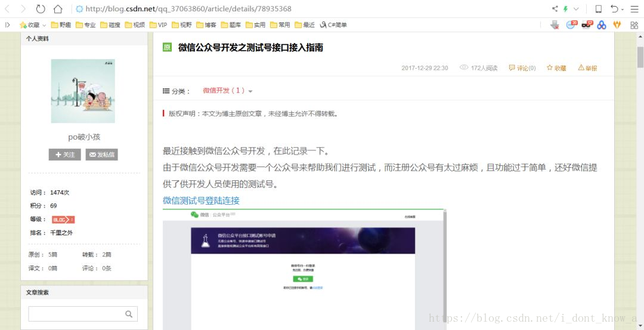Click the 原 original article badge
Viewport: 644px width, 330px height.
pyautogui.click(x=167, y=47)
